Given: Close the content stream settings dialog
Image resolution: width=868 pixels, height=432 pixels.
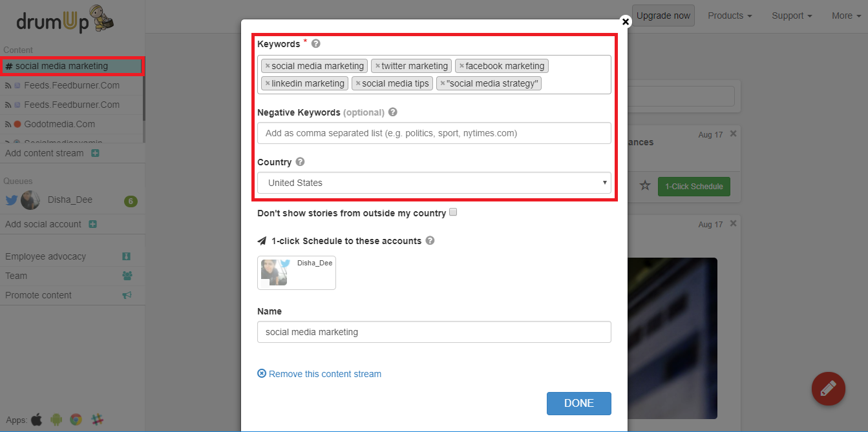Looking at the screenshot, I should coord(625,21).
